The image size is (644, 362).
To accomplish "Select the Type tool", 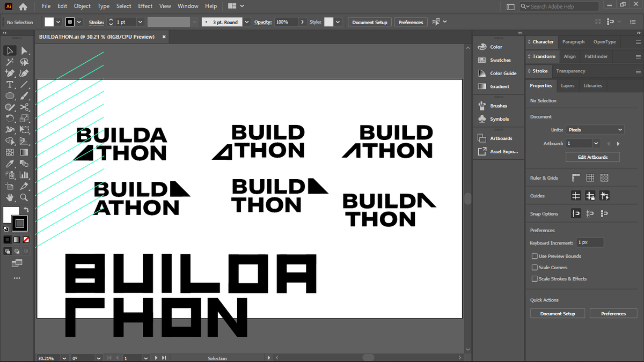I will (10, 85).
